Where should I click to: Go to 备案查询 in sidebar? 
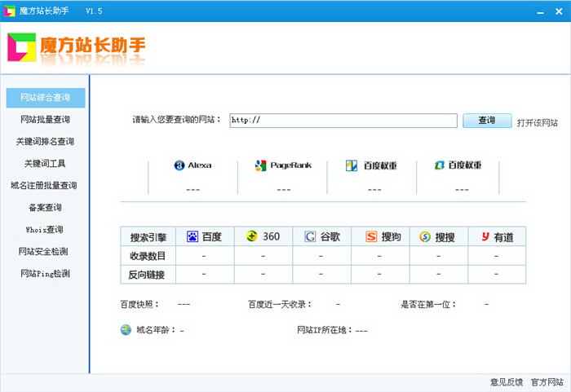[45, 208]
